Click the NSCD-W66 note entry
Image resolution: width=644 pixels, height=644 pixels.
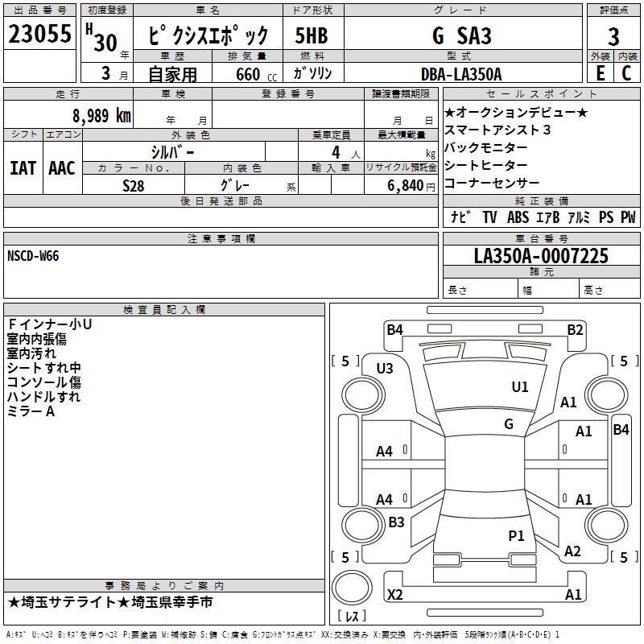[x=33, y=255]
